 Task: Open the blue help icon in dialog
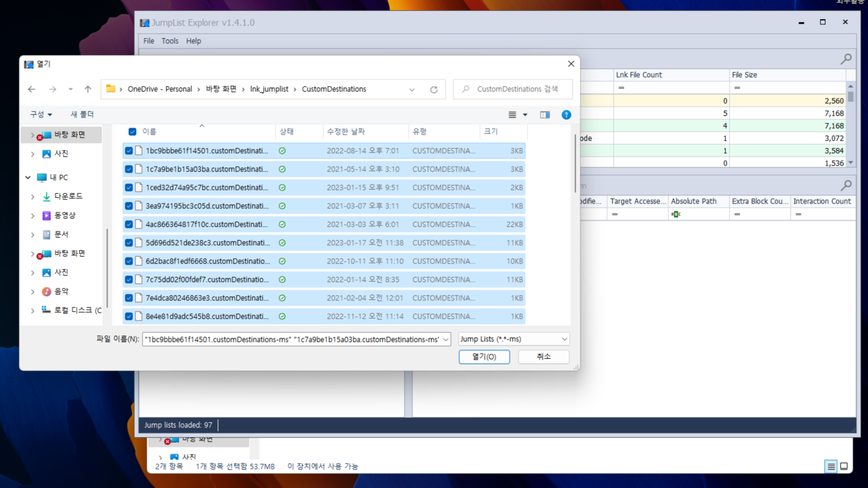point(566,115)
